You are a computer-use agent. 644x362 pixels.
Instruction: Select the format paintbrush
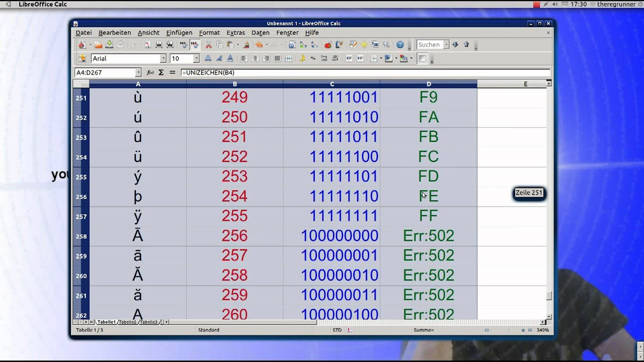(x=246, y=45)
